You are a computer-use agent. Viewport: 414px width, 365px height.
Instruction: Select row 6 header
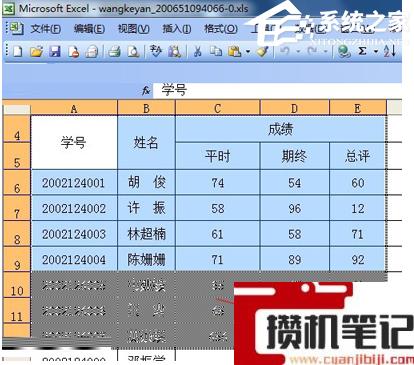coord(17,183)
